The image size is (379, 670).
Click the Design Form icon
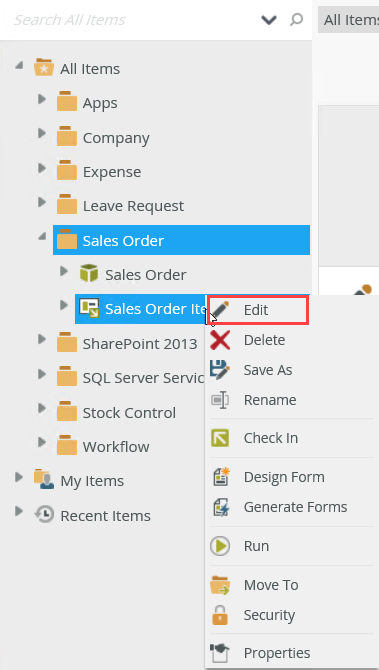221,477
